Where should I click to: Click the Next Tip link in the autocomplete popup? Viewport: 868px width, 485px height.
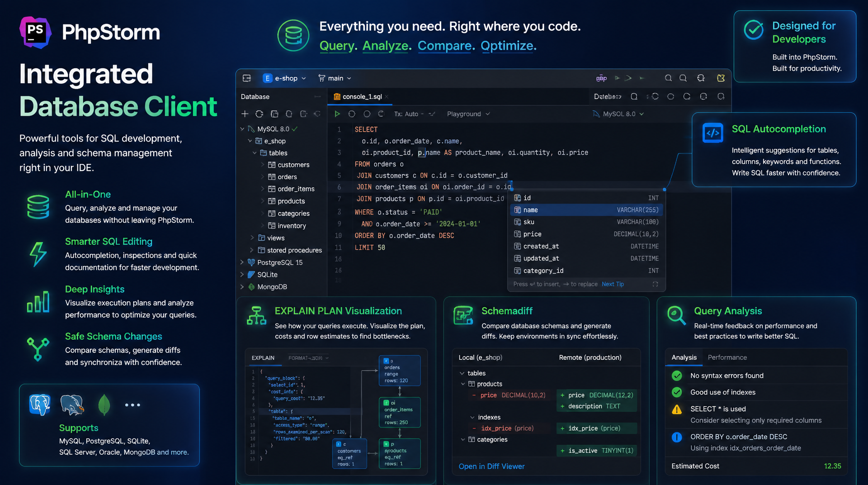tap(613, 284)
